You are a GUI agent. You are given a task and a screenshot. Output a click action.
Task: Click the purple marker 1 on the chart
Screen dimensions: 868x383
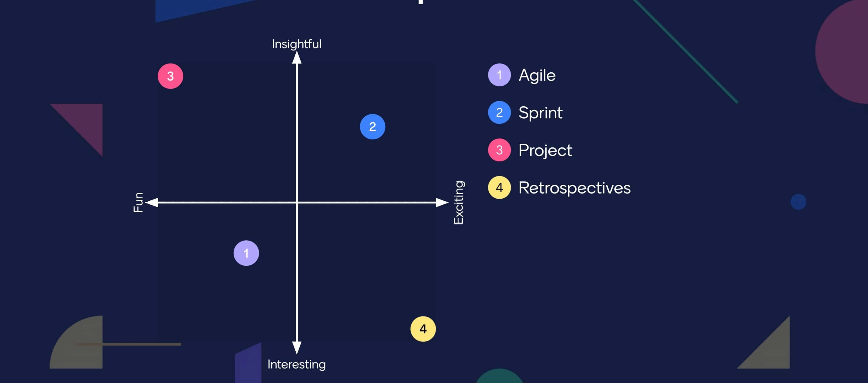(246, 253)
